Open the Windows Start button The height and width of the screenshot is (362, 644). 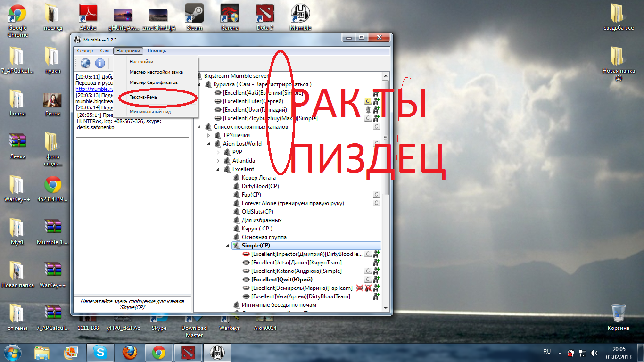(x=13, y=352)
